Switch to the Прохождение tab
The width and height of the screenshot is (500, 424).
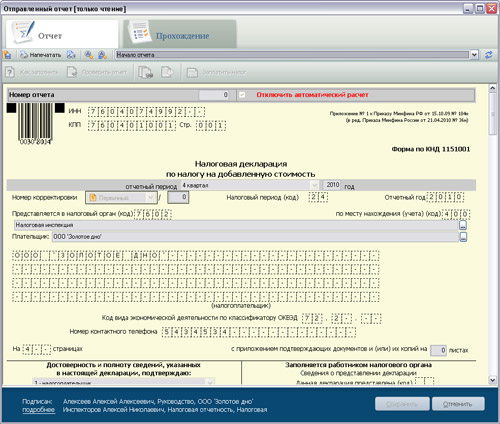point(180,34)
